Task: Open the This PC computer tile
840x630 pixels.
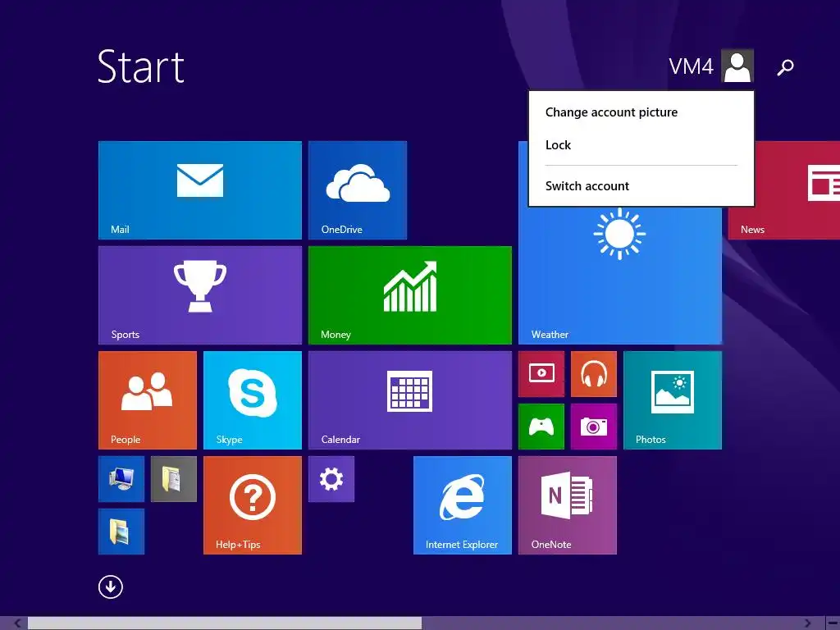Action: 121,478
